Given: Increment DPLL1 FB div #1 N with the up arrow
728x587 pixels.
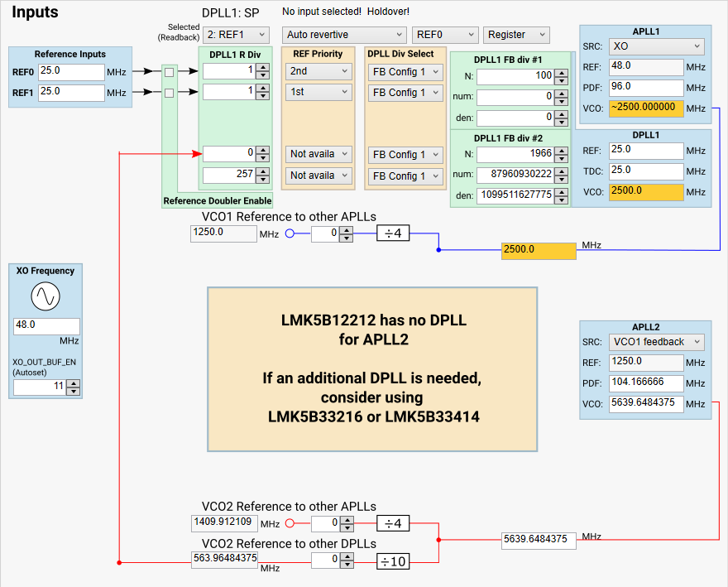Looking at the screenshot, I should click(x=560, y=72).
